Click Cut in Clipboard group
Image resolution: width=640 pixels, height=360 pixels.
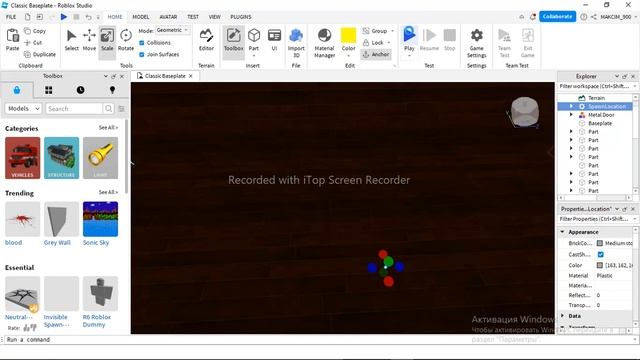(x=33, y=42)
